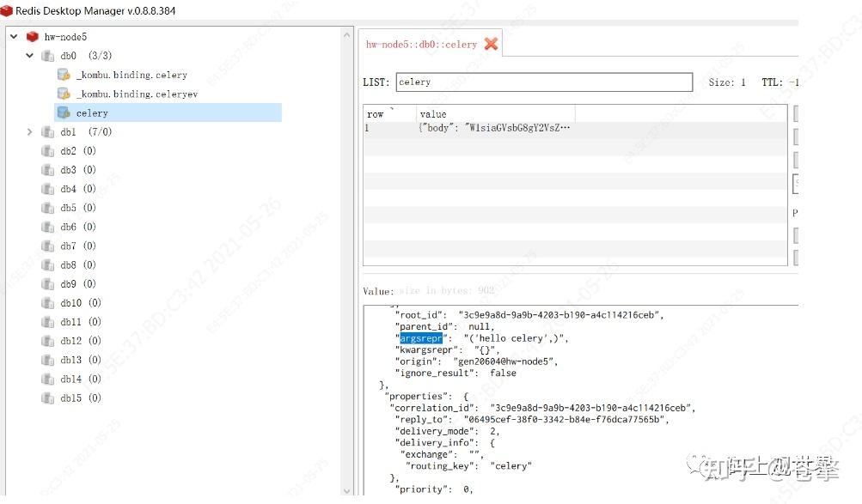Select db2 (0) in the tree
The image size is (862, 504).
tap(78, 151)
